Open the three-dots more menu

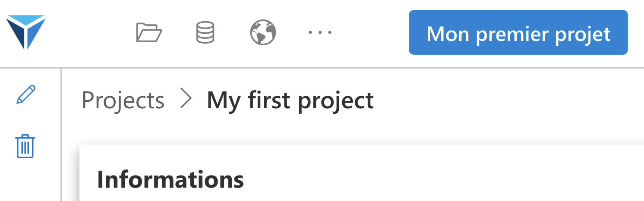coord(320,32)
